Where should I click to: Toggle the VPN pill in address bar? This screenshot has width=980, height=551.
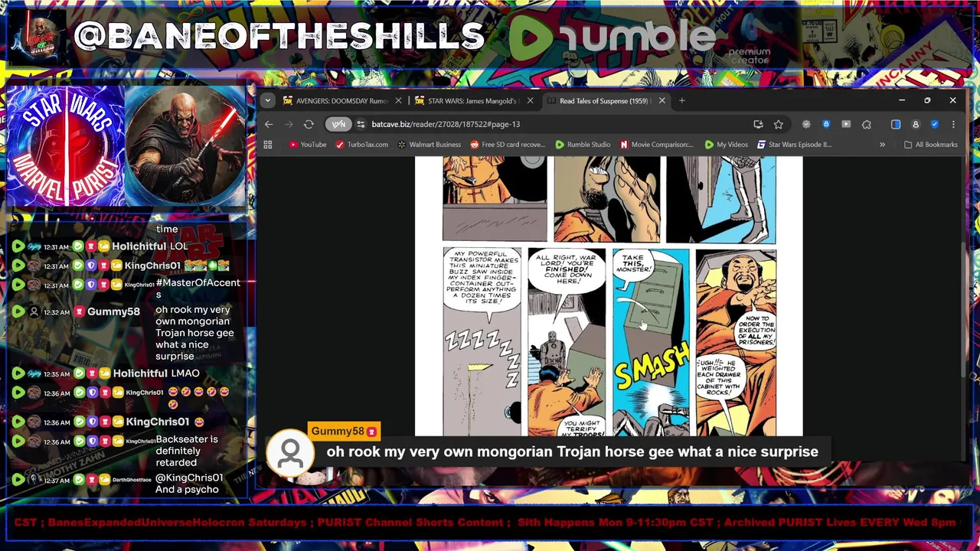(x=338, y=124)
